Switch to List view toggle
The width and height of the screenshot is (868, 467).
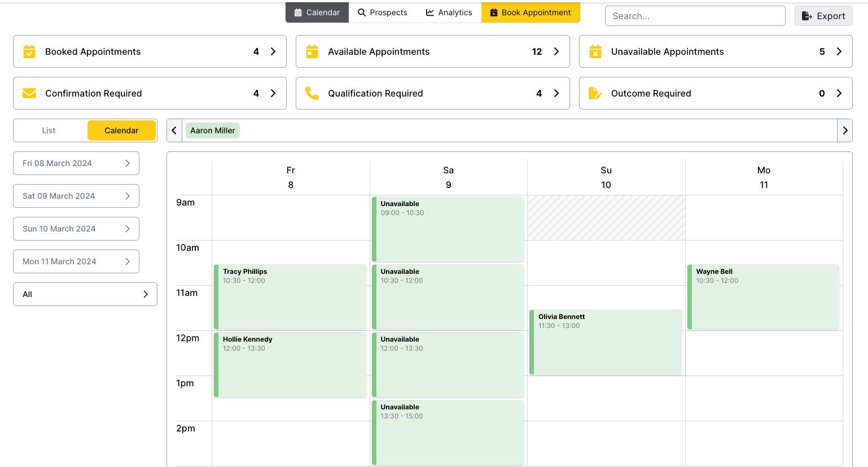coord(49,130)
